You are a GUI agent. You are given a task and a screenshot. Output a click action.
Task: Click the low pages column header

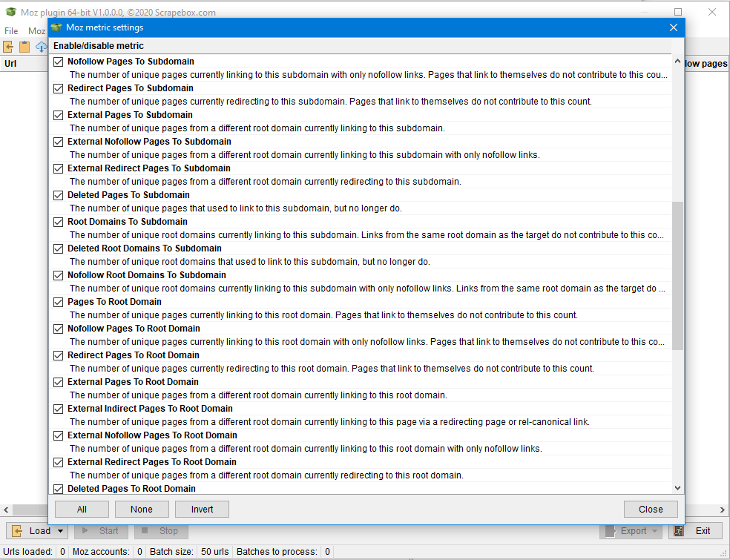coord(706,63)
